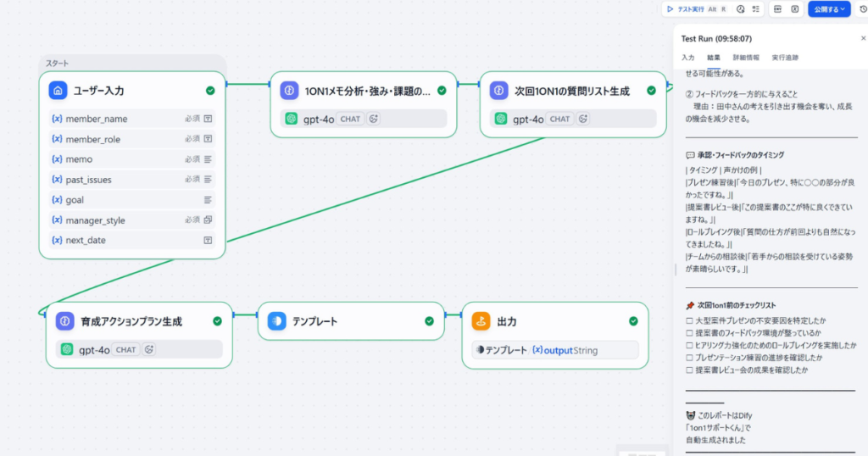Image resolution: width=868 pixels, height=456 pixels.
Task: Select the past_issues variable row
Action: point(132,180)
